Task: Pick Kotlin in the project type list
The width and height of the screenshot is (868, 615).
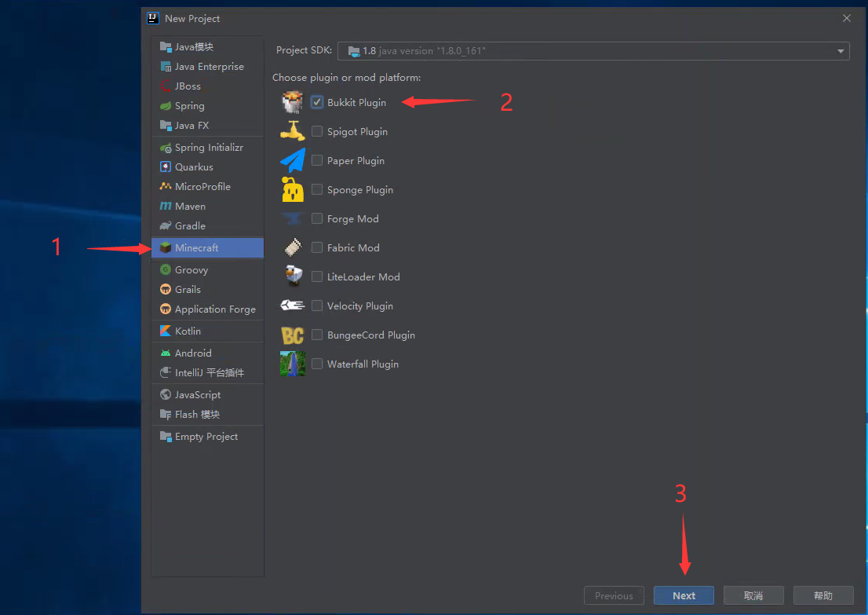Action: (x=188, y=331)
